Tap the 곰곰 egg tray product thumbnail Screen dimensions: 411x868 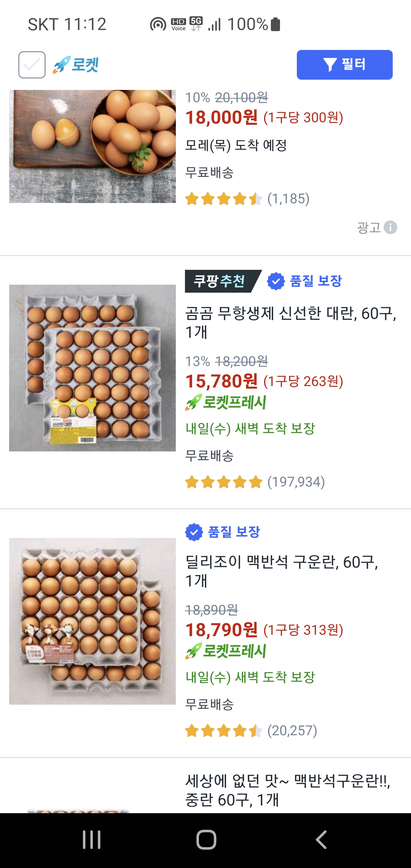point(92,368)
